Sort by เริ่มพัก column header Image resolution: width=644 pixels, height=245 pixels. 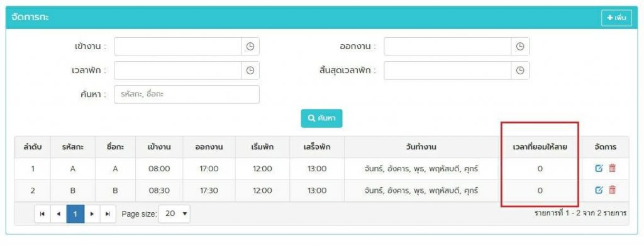tap(262, 147)
